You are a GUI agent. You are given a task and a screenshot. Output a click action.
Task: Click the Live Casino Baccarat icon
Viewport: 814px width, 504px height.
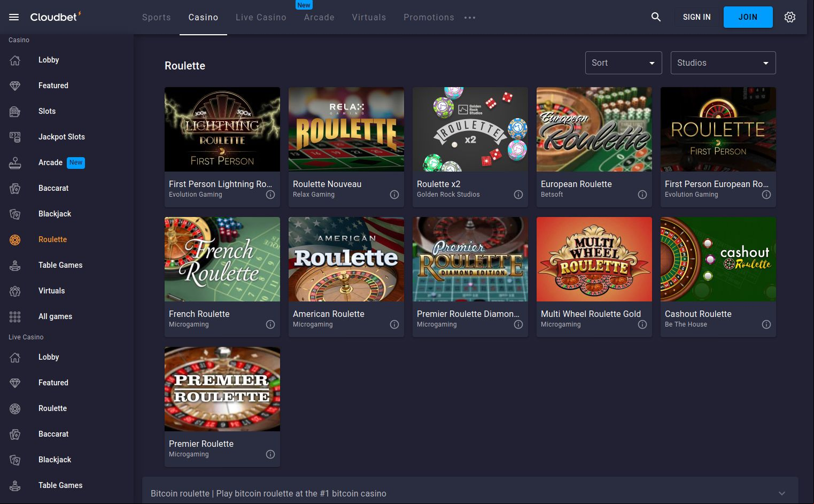point(15,434)
